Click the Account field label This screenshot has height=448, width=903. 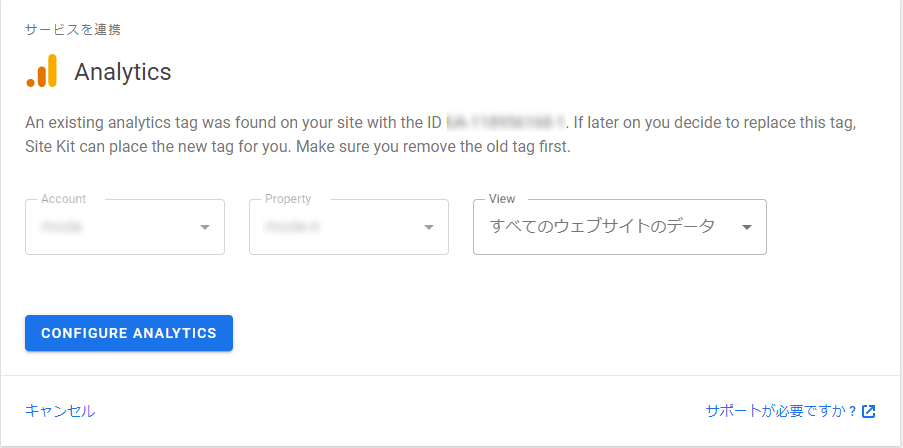point(63,199)
